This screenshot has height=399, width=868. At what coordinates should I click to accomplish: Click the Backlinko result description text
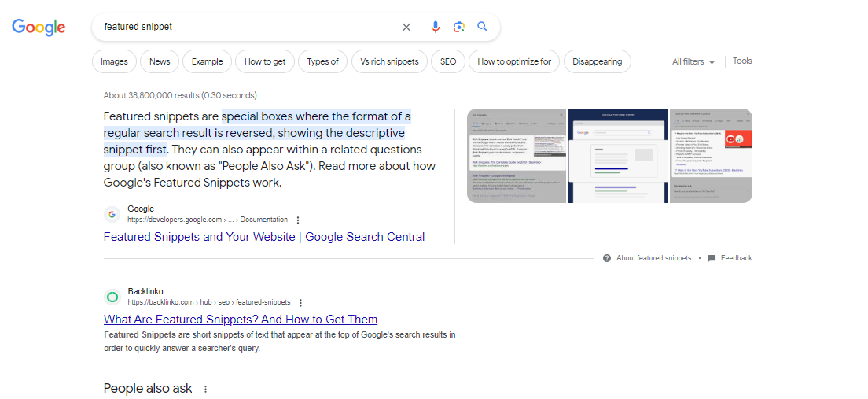click(280, 342)
